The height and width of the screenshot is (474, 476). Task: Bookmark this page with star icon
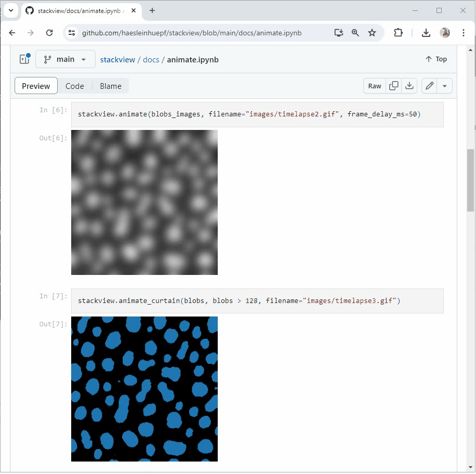(372, 33)
